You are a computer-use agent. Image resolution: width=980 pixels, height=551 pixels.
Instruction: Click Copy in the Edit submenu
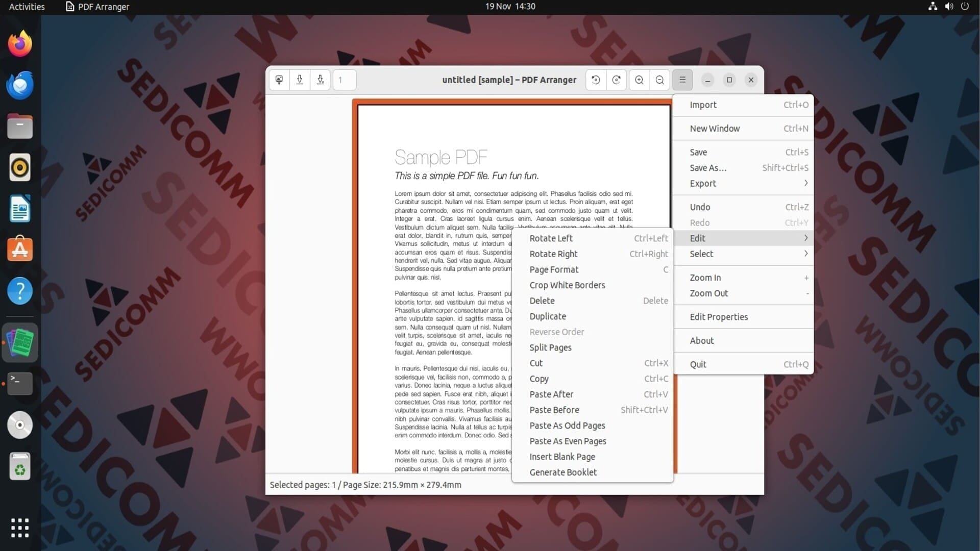tap(593, 379)
